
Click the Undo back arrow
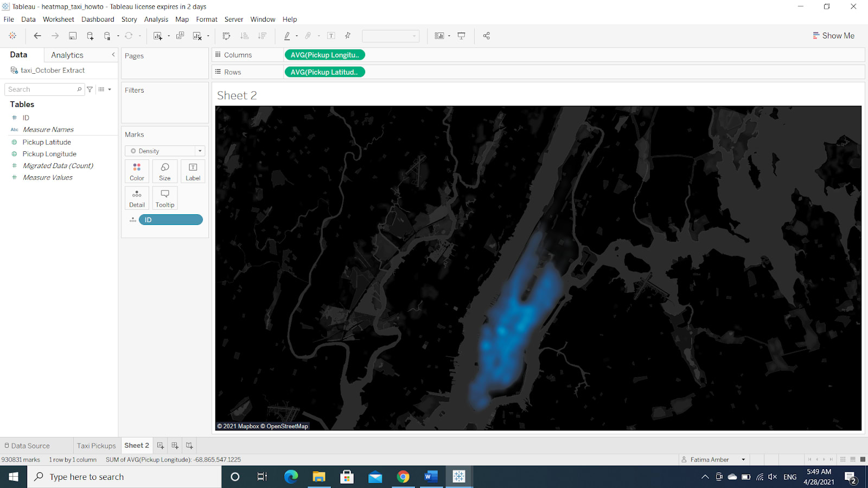37,36
